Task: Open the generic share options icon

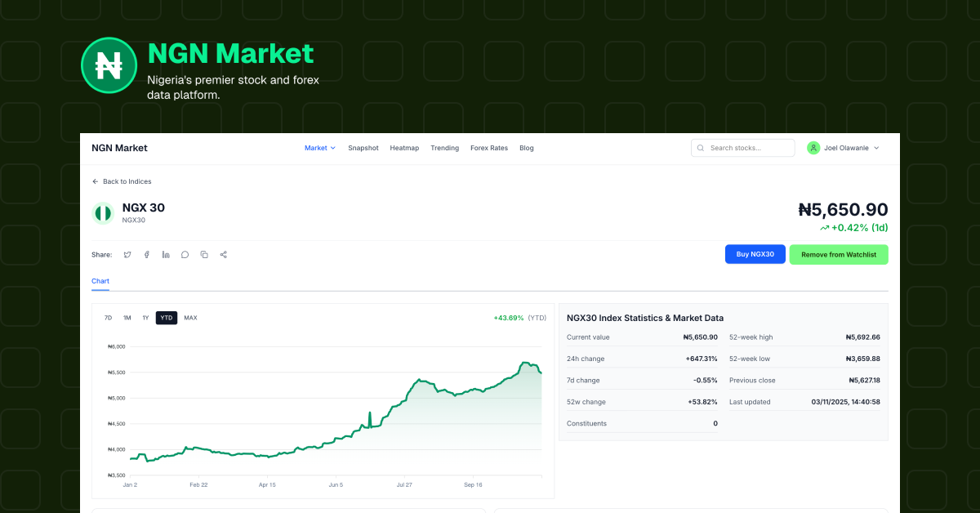Action: (224, 255)
